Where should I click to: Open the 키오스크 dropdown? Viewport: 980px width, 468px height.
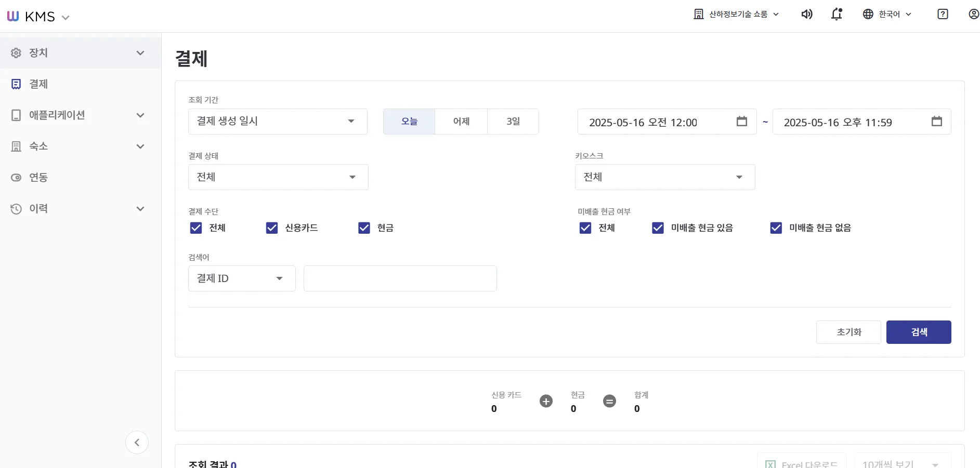click(x=665, y=177)
